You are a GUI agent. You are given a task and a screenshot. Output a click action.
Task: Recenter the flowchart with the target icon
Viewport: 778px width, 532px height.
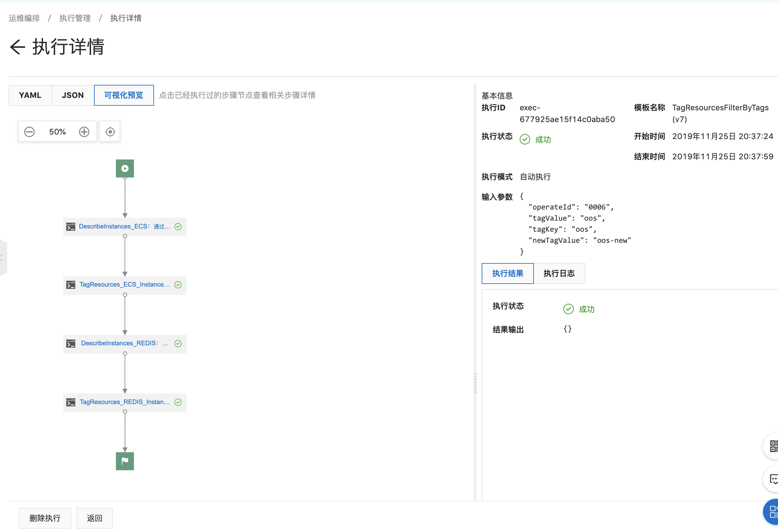tap(110, 132)
